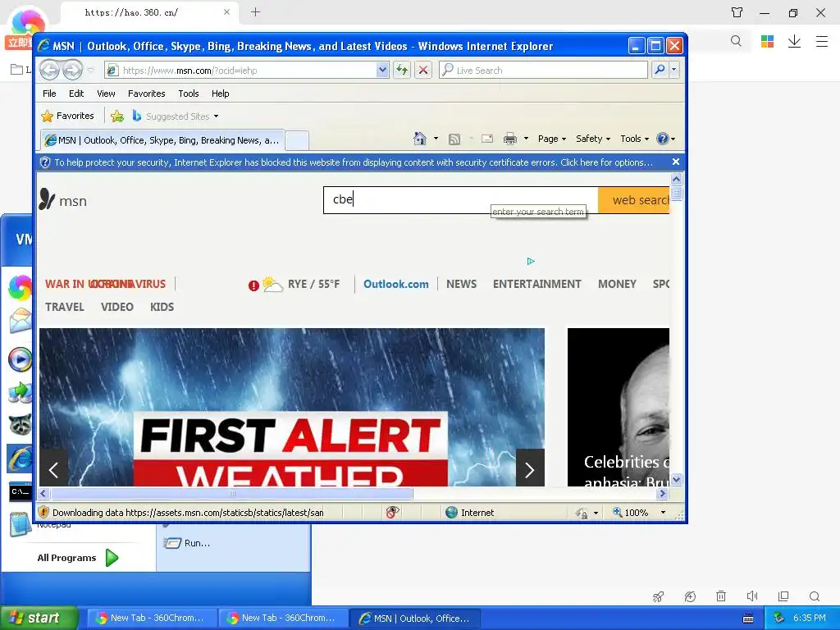Screen dimensions: 840x630
Task: Click the Home icon in command bar
Action: click(420, 139)
